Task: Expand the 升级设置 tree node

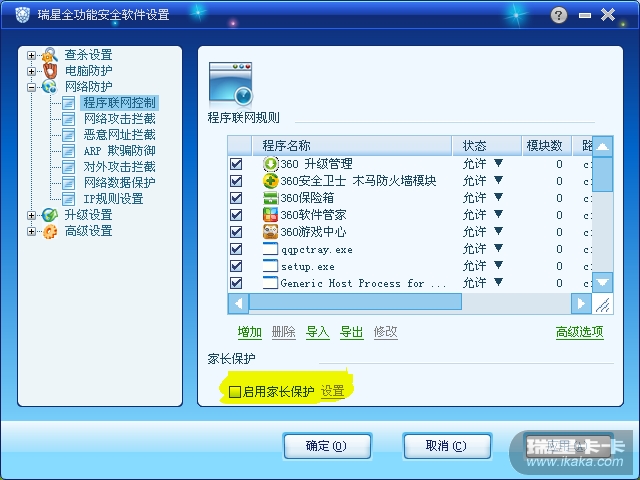Action: (31, 215)
